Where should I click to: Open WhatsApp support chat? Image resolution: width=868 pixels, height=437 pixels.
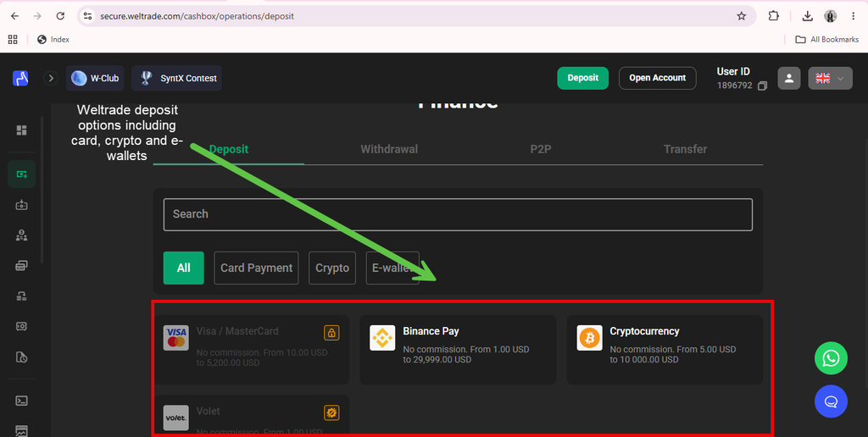coord(831,358)
